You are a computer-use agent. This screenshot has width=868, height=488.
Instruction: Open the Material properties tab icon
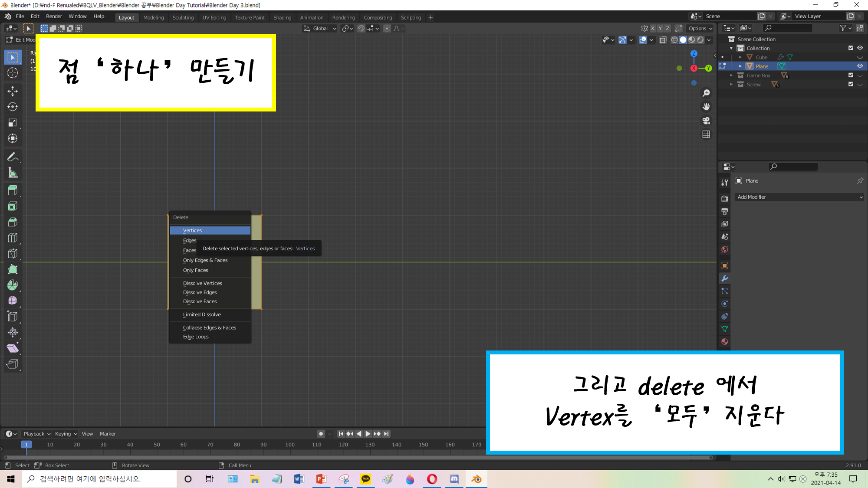pos(724,342)
